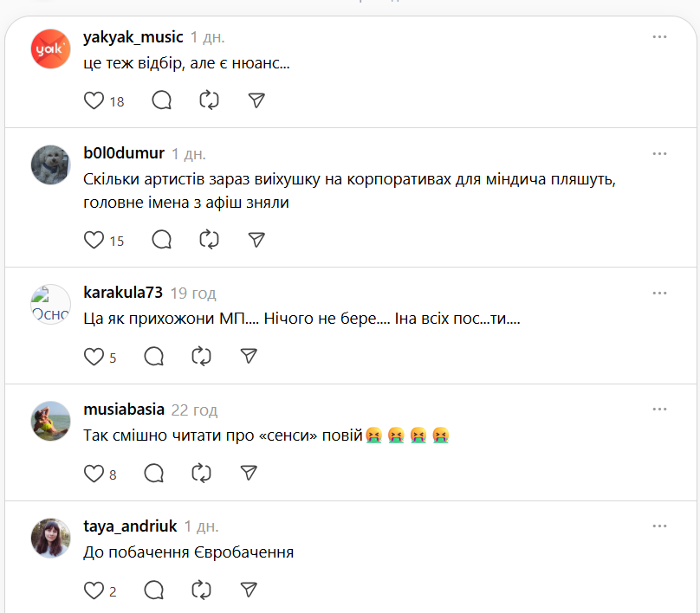
Task: Send karakula73's comment via share icon
Action: (x=248, y=356)
